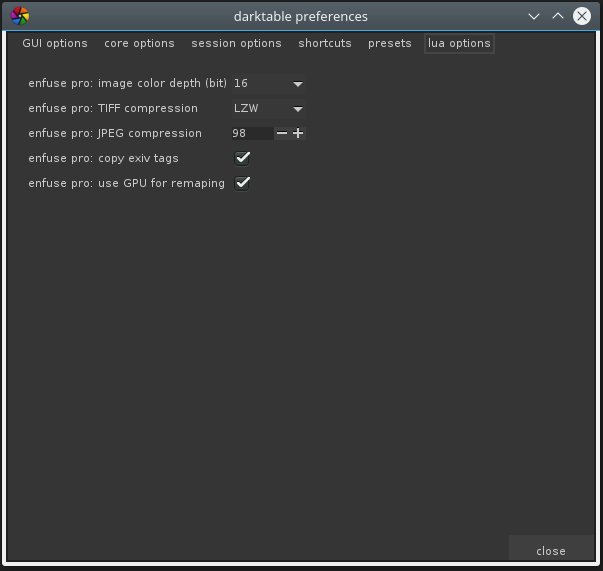The height and width of the screenshot is (571, 603).
Task: Disable the copy exiv tags checkbox
Action: 242,158
